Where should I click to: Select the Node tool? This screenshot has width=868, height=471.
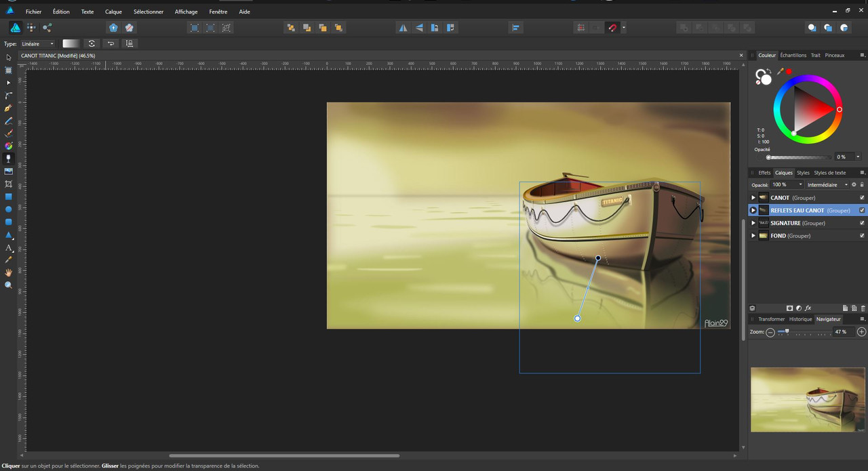(x=8, y=83)
